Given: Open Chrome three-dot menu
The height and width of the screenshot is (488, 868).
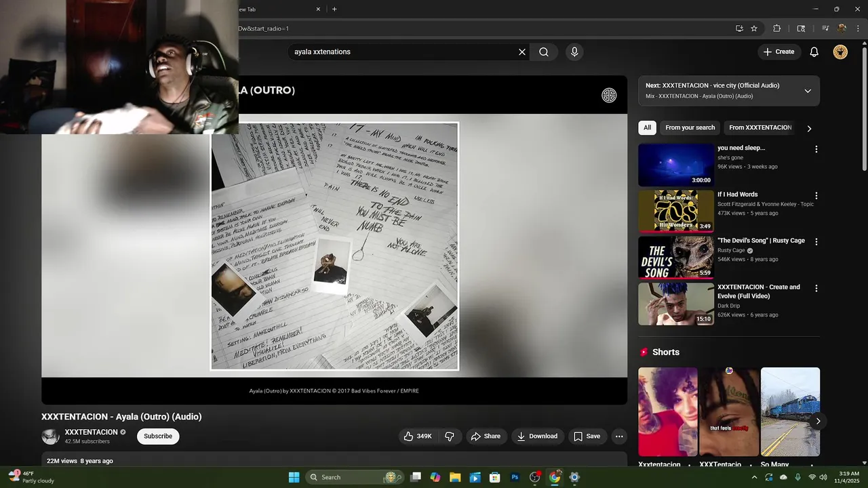Looking at the screenshot, I should click(x=858, y=28).
